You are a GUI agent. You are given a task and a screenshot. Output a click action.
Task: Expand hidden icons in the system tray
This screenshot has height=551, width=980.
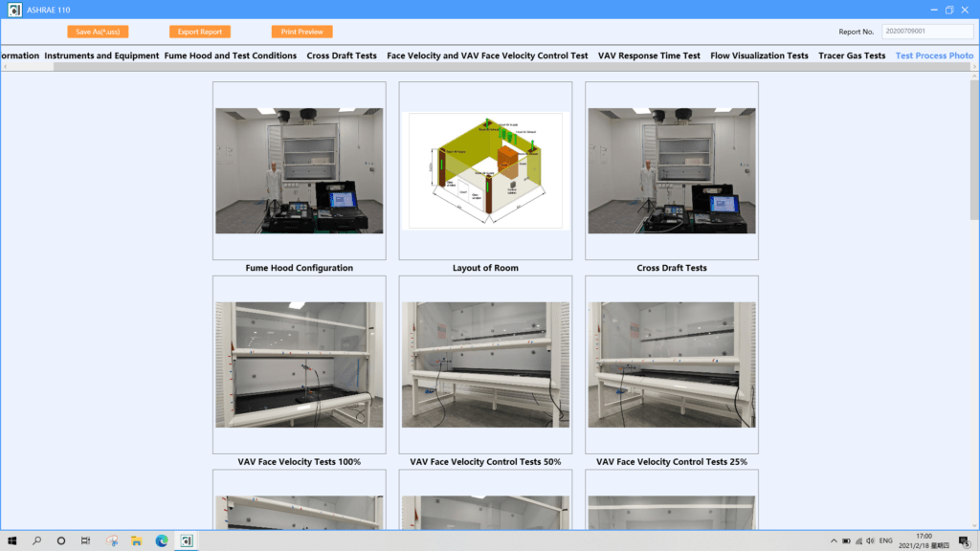[x=833, y=540]
